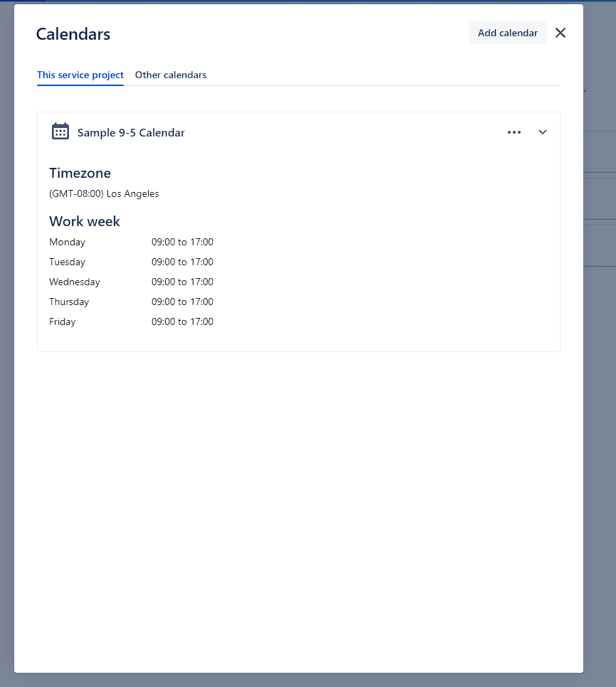Screen dimensions: 616x687
Task: Switch to the Other calendars tab
Action: (171, 75)
